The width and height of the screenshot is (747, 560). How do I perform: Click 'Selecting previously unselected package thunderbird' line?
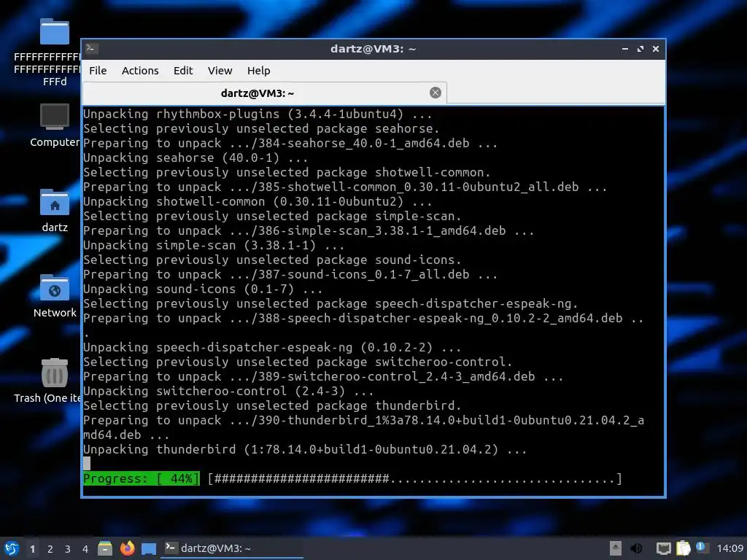click(x=272, y=405)
